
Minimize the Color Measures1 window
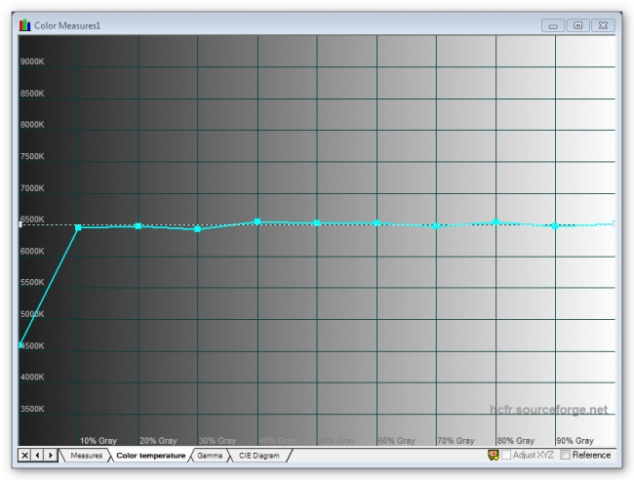553,24
